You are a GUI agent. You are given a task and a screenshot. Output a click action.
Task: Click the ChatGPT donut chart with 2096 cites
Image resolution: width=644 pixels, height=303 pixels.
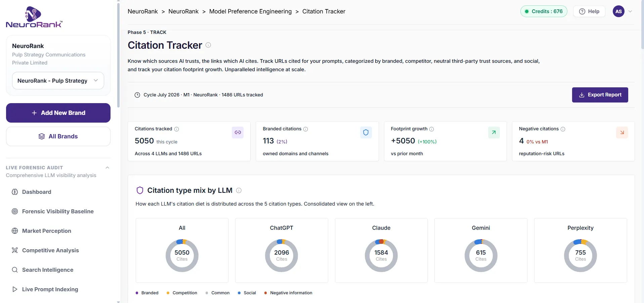(282, 256)
